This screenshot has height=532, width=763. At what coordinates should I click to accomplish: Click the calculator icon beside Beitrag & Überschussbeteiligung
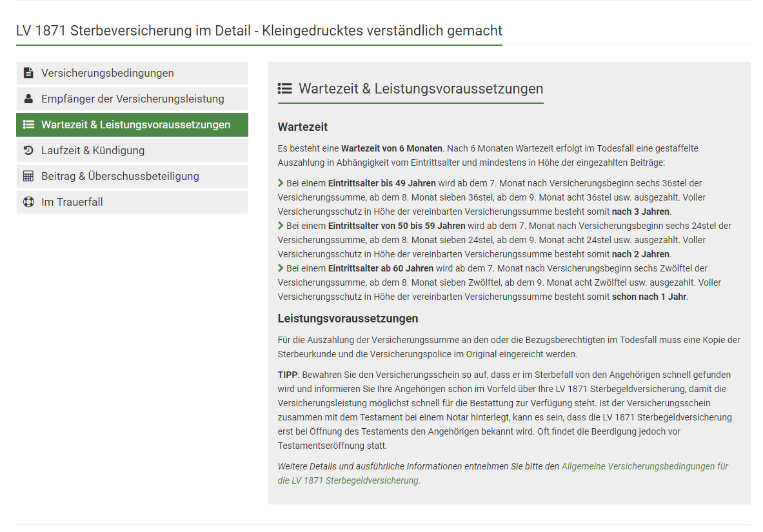[x=29, y=176]
